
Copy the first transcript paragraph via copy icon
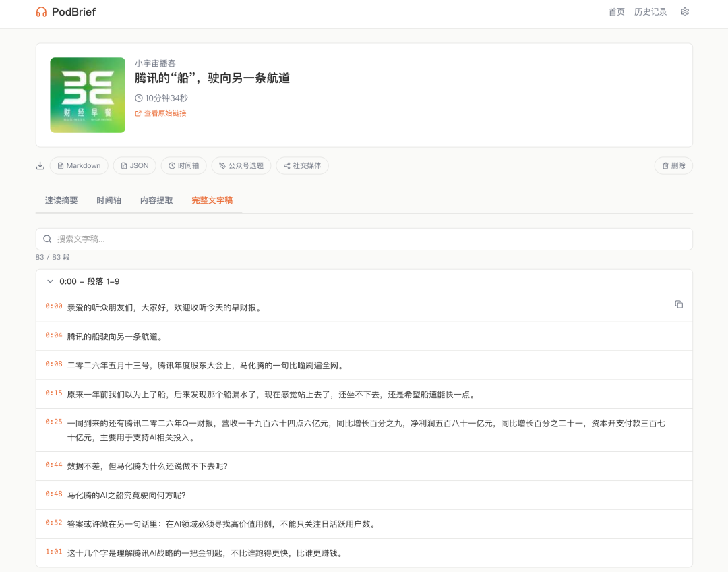coord(679,304)
